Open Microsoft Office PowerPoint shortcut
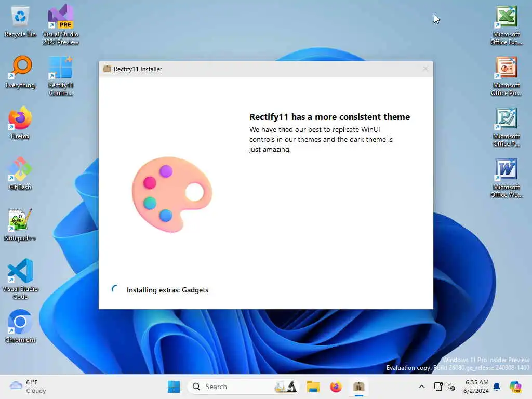This screenshot has width=532, height=399. coord(506,76)
